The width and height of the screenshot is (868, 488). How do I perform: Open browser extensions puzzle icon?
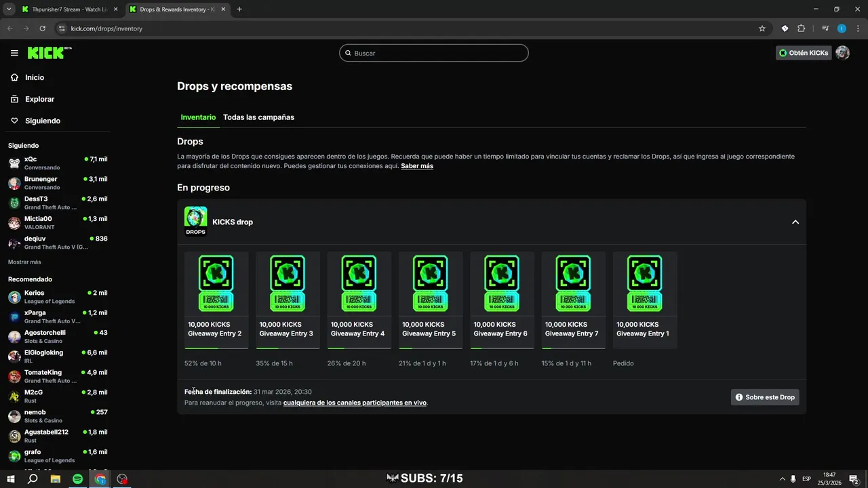pos(802,28)
